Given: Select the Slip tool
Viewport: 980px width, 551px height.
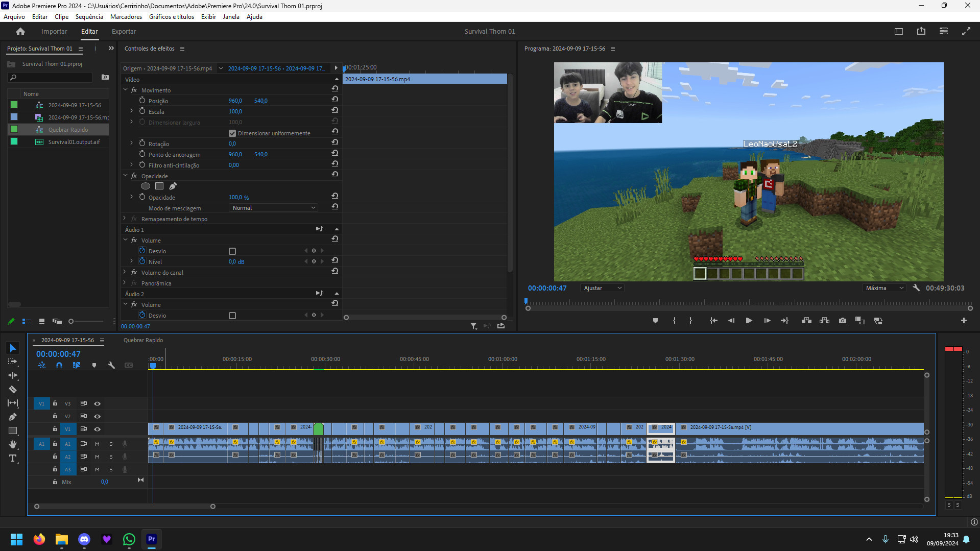Looking at the screenshot, I should click(13, 403).
